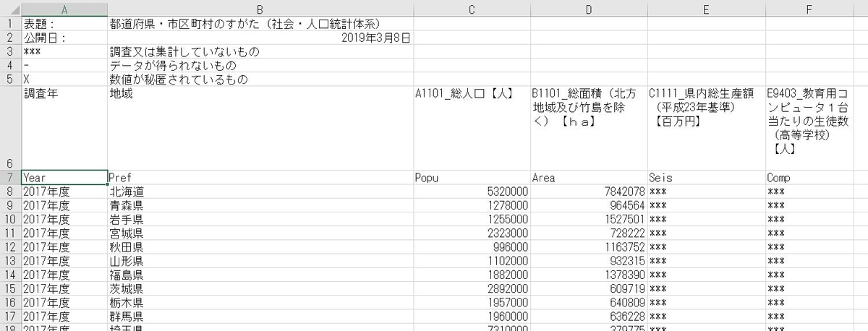Click header cell 地域

tap(260, 129)
